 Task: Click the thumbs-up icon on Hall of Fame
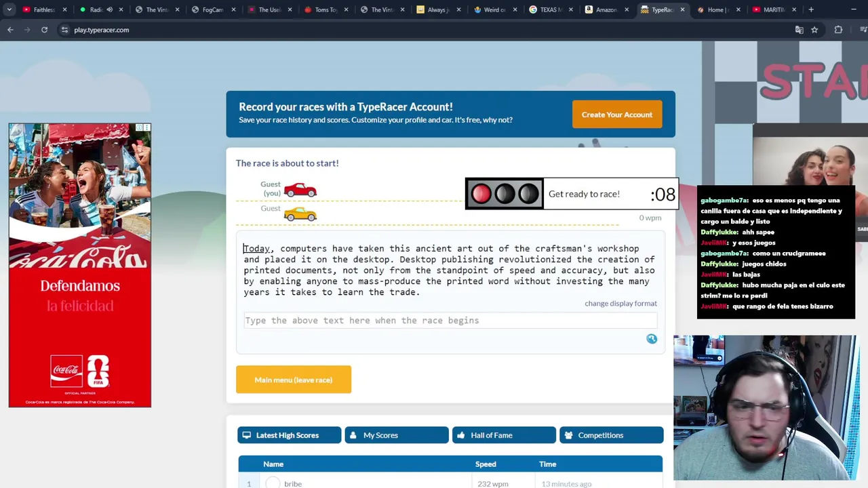click(461, 435)
